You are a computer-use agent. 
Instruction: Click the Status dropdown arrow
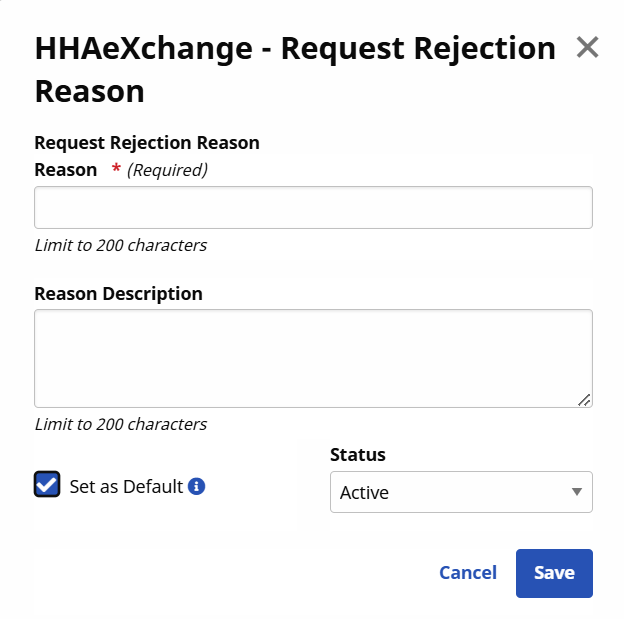point(576,492)
